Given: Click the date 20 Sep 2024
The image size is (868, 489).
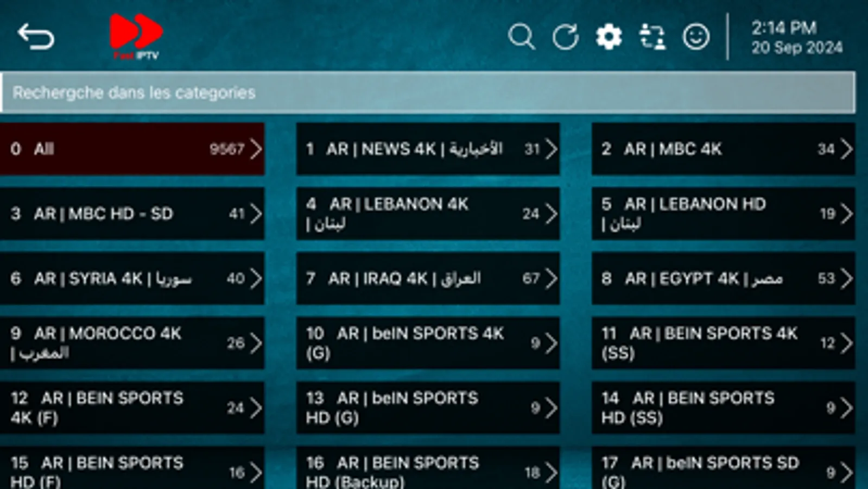Looking at the screenshot, I should tap(797, 48).
